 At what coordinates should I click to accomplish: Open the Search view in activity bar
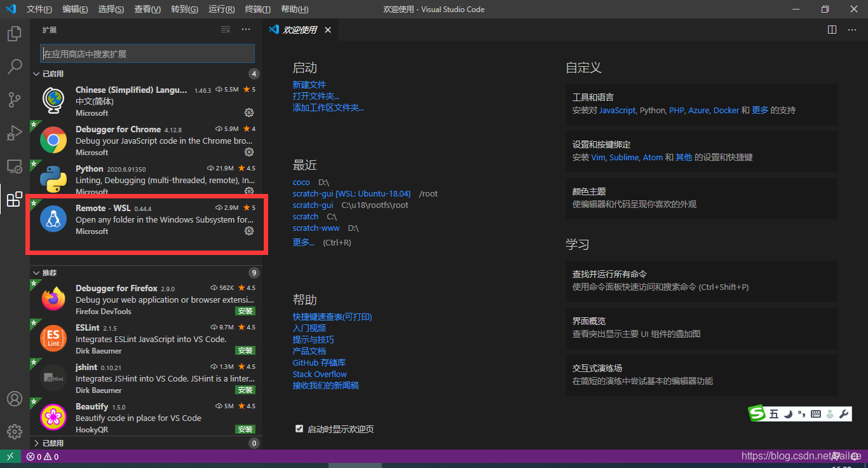point(15,67)
